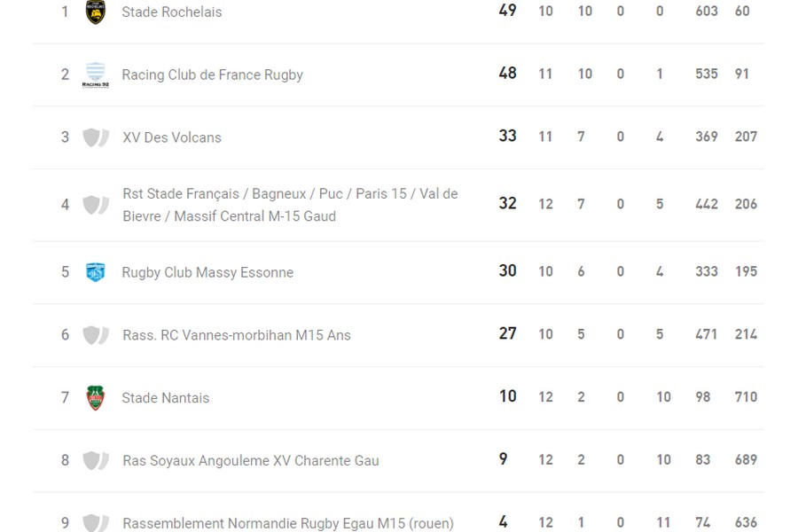Click Rugby Club Massy Essonne logo

tap(95, 272)
